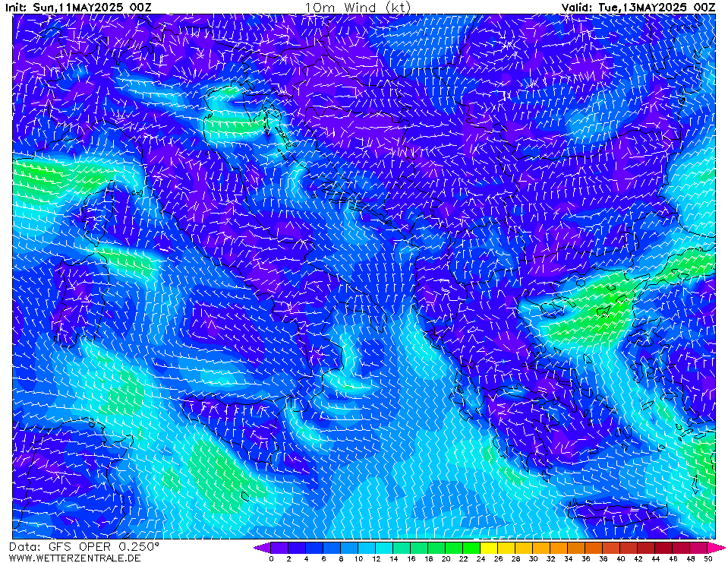Click the pink above-50 arrow end of the legend
Screen dimensions: 728x563
tap(716, 548)
